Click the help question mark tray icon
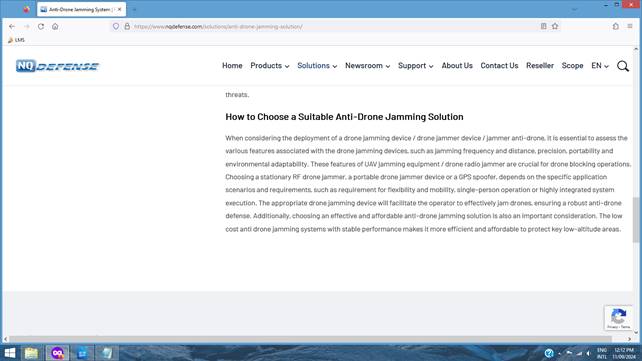This screenshot has width=642, height=361. click(549, 353)
